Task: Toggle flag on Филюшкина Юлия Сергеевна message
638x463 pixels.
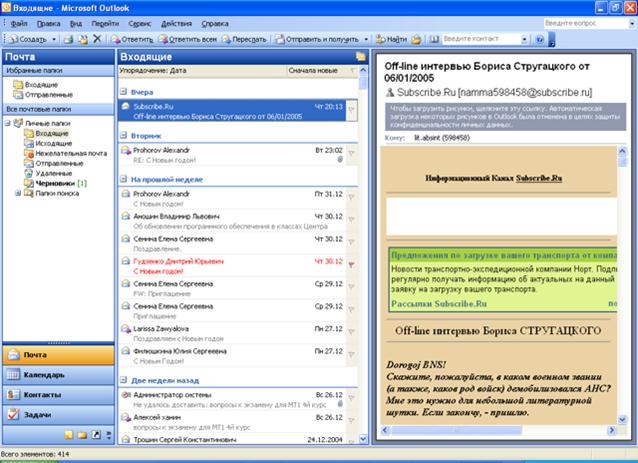Action: pos(352,355)
